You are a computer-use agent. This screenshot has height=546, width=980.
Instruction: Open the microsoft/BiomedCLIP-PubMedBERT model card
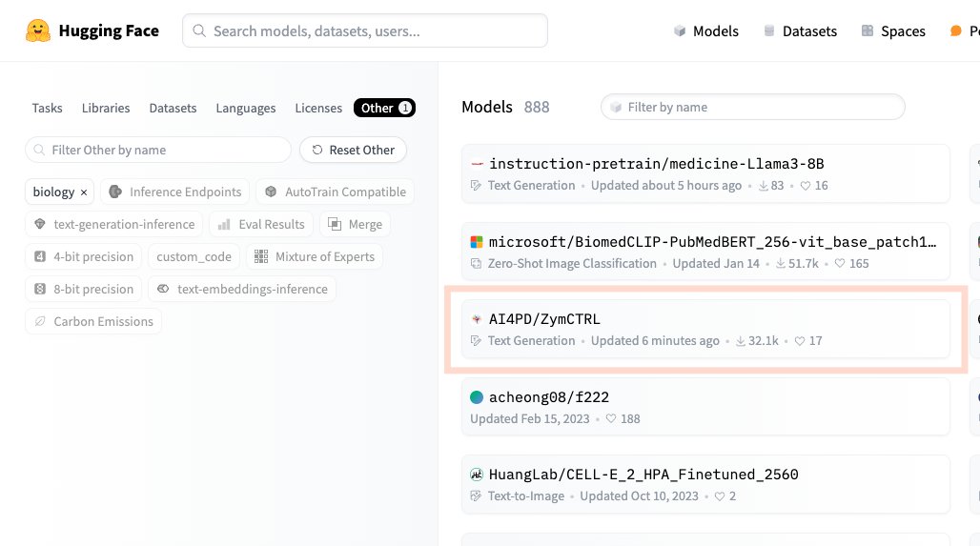[x=705, y=252]
